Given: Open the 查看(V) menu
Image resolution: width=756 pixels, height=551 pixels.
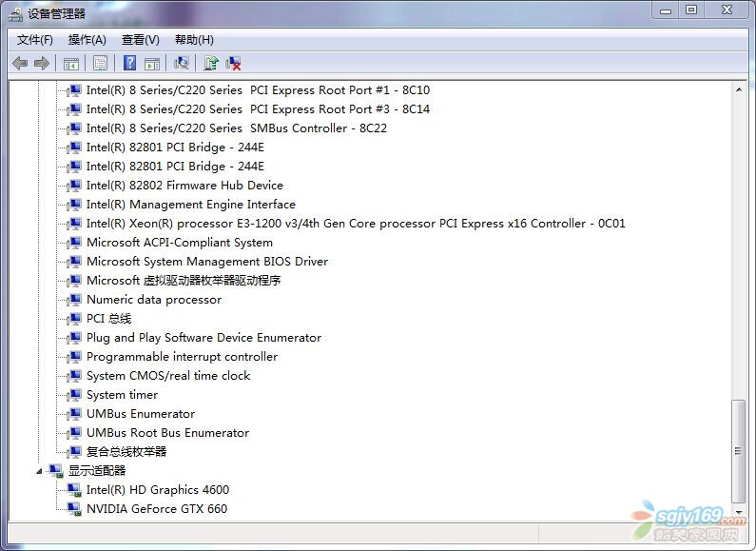Looking at the screenshot, I should pos(141,40).
